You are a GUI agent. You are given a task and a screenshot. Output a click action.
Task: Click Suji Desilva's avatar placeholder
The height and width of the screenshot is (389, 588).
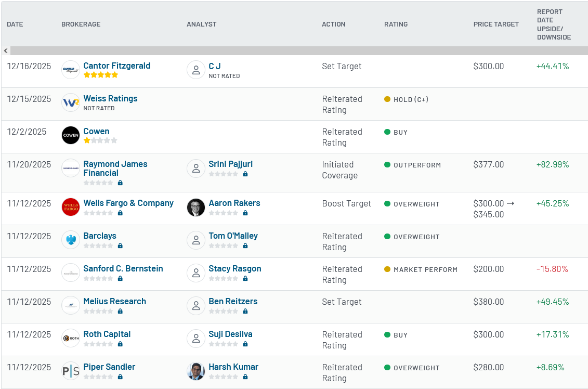click(x=196, y=338)
